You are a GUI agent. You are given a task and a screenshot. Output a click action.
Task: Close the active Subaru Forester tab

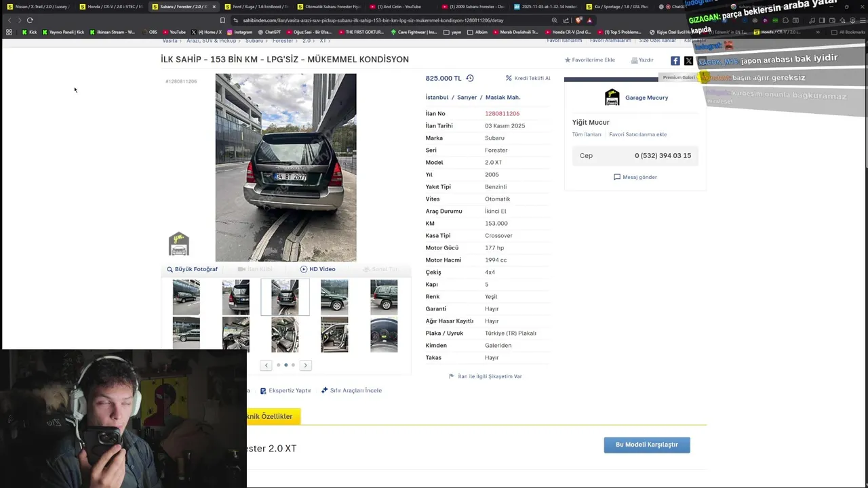(x=214, y=7)
